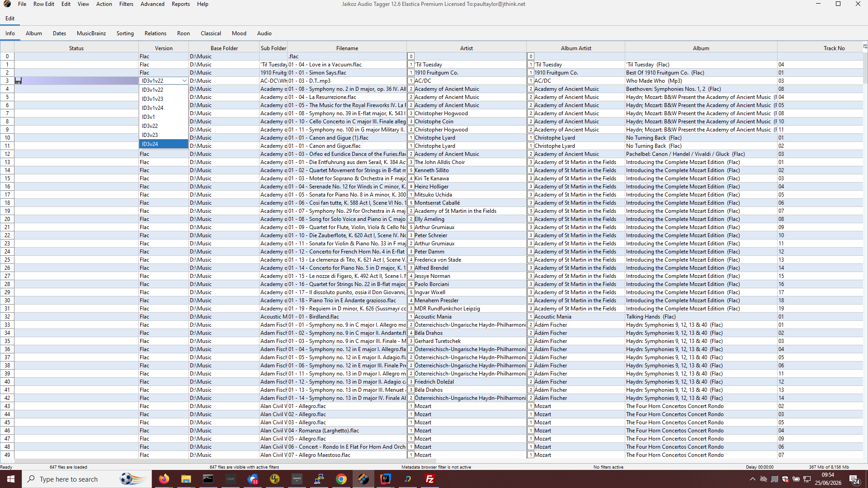Screen dimensions: 868x488
Task: Open the Row Edit menu
Action: click(44, 4)
